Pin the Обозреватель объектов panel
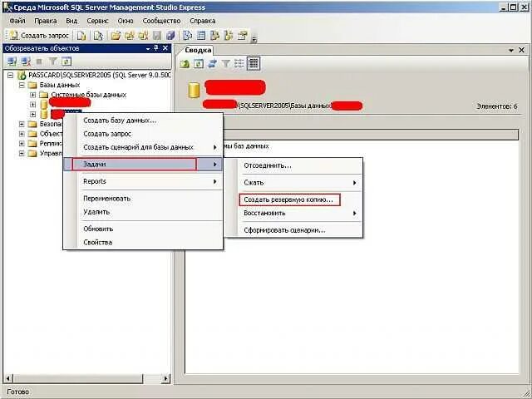This screenshot has height=399, width=532. [156, 48]
